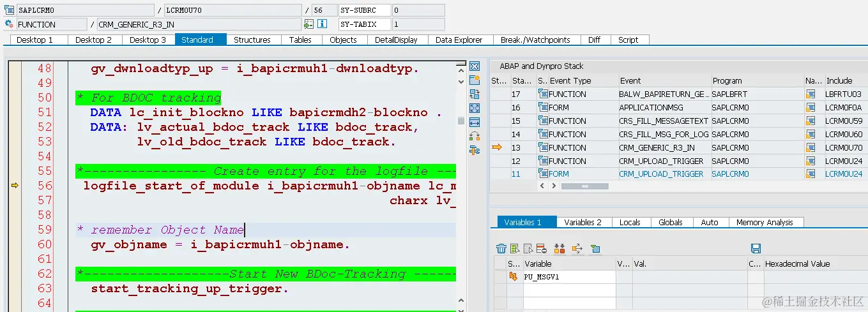868x312 pixels.
Task: Click the navigate-to-source icon after CRM_GENERIC_R3_IN
Action: [309, 24]
